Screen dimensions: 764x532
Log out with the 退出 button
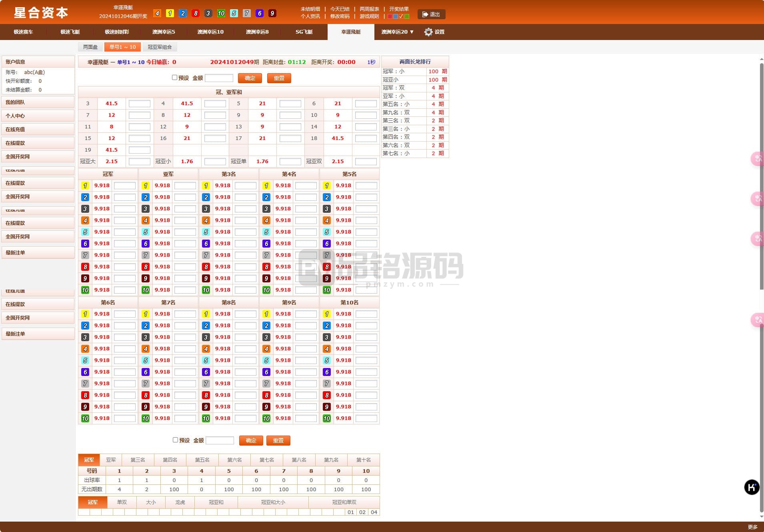(431, 14)
